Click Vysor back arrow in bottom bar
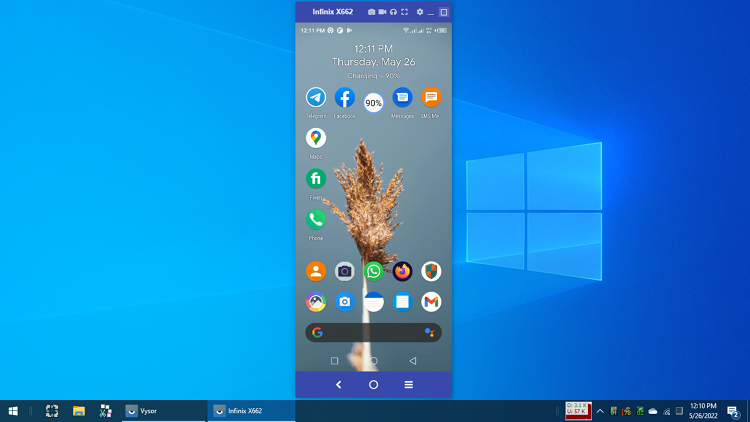Viewport: 750px width, 422px height. [x=339, y=385]
